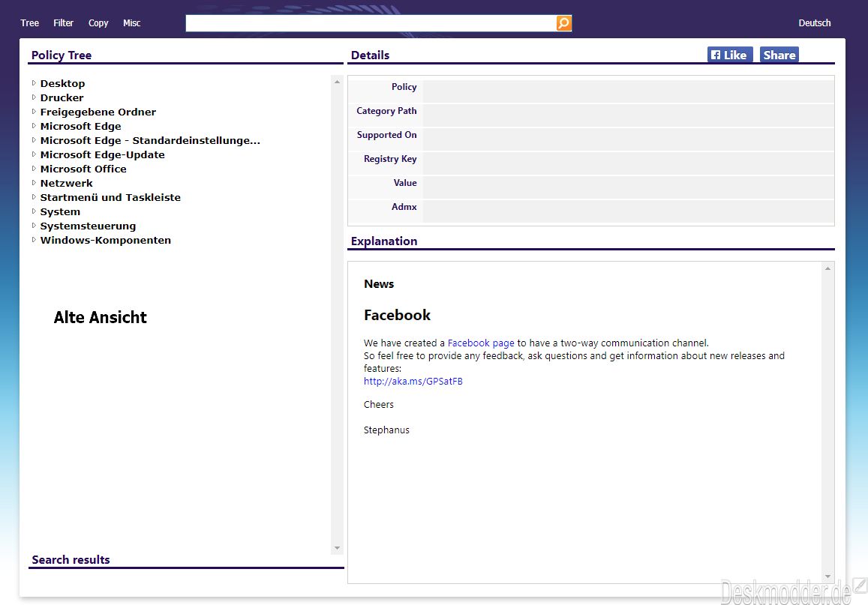The width and height of the screenshot is (868, 605).
Task: Select Microsoft Office in the tree
Action: pos(83,169)
